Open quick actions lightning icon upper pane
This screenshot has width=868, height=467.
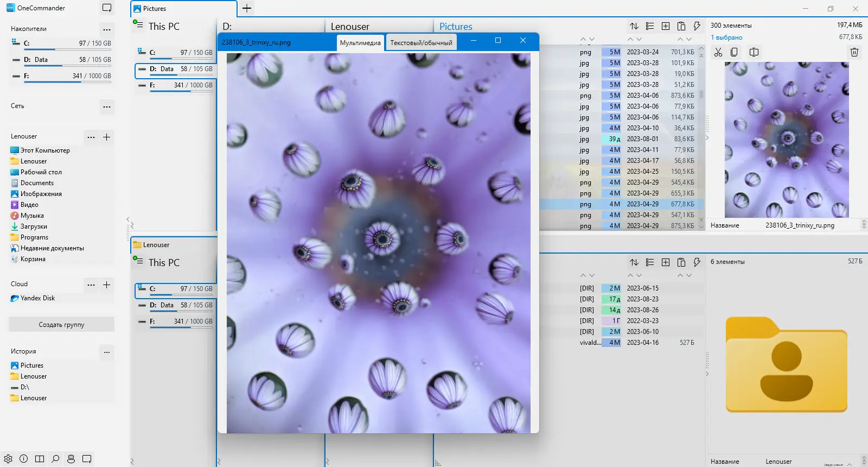tap(697, 26)
